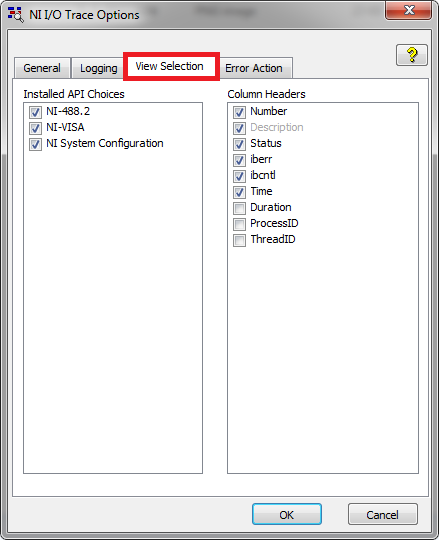The height and width of the screenshot is (540, 439).
Task: Click the greyed Description checkbox
Action: [239, 128]
